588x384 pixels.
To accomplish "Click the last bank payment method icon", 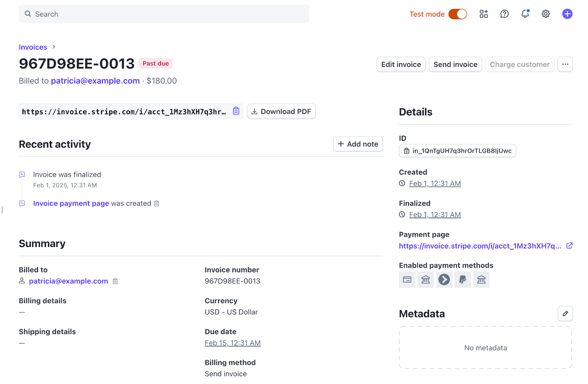I will pyautogui.click(x=481, y=280).
